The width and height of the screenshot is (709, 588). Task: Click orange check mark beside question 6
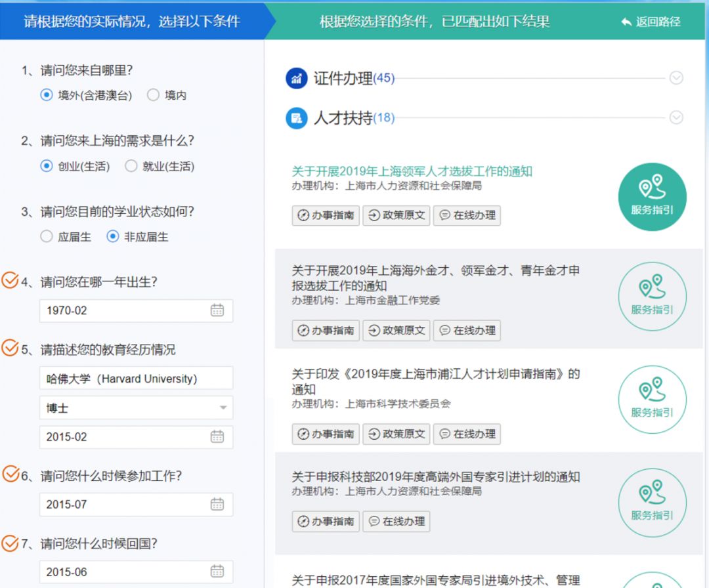click(x=11, y=474)
